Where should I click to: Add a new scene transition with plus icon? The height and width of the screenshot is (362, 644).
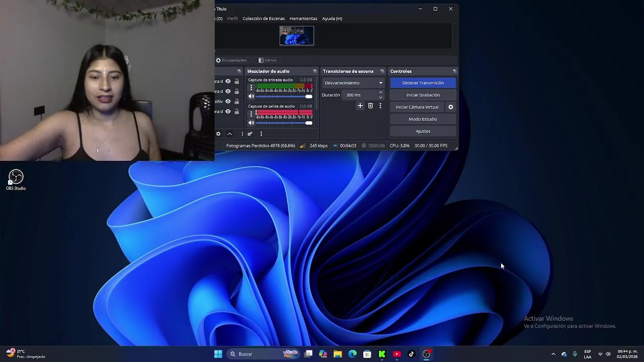point(360,106)
